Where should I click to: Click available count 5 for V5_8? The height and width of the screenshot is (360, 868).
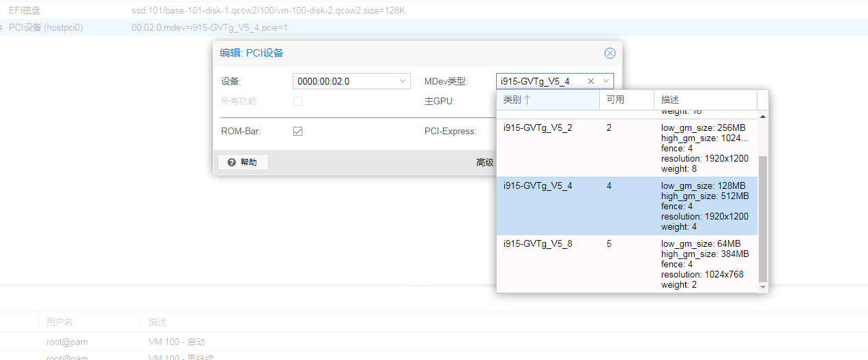609,243
